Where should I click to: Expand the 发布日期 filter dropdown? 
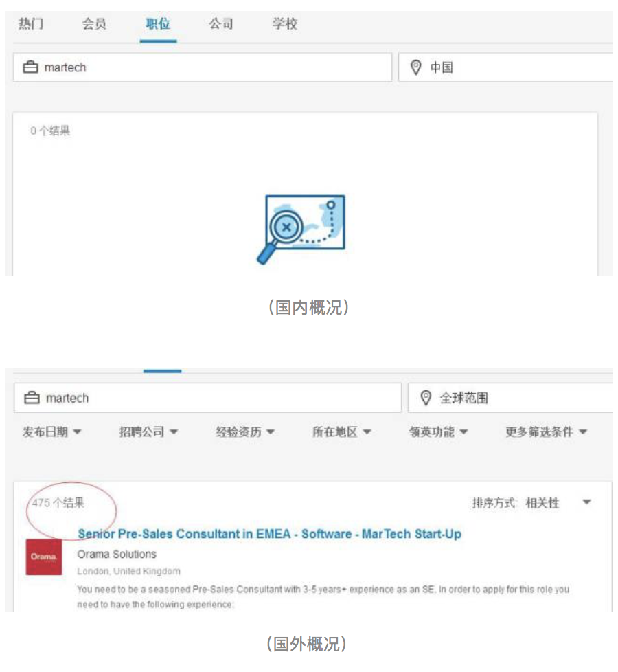52,432
